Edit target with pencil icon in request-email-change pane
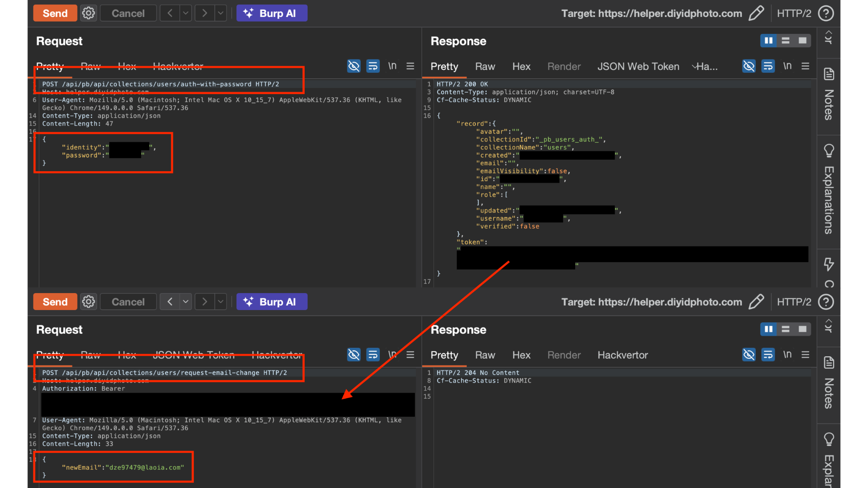This screenshot has height=488, width=868. [756, 302]
